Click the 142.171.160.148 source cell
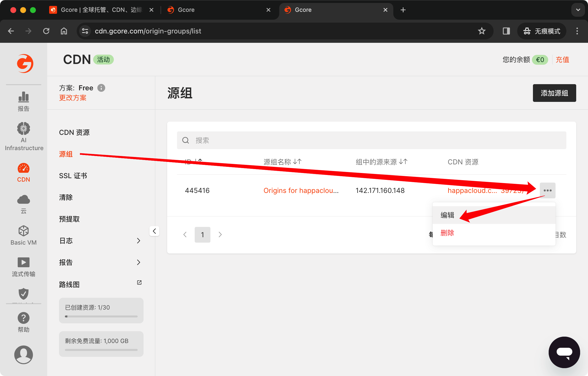Image resolution: width=588 pixels, height=376 pixels. coord(380,190)
